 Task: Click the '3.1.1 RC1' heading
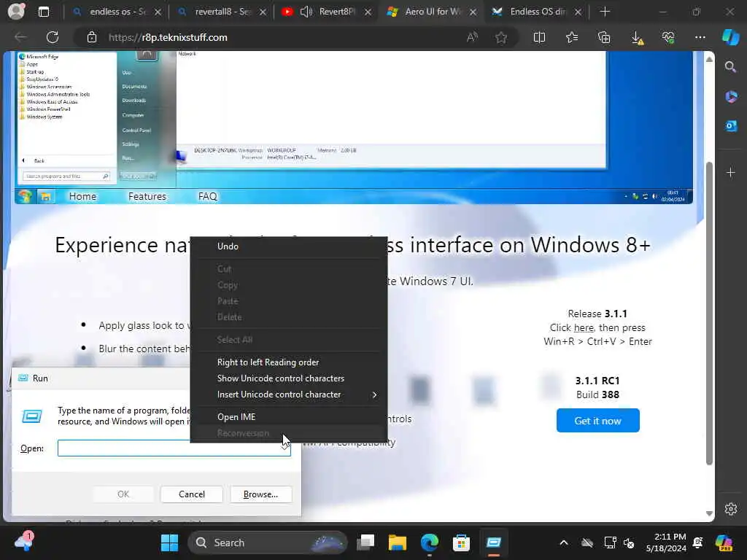tap(597, 381)
